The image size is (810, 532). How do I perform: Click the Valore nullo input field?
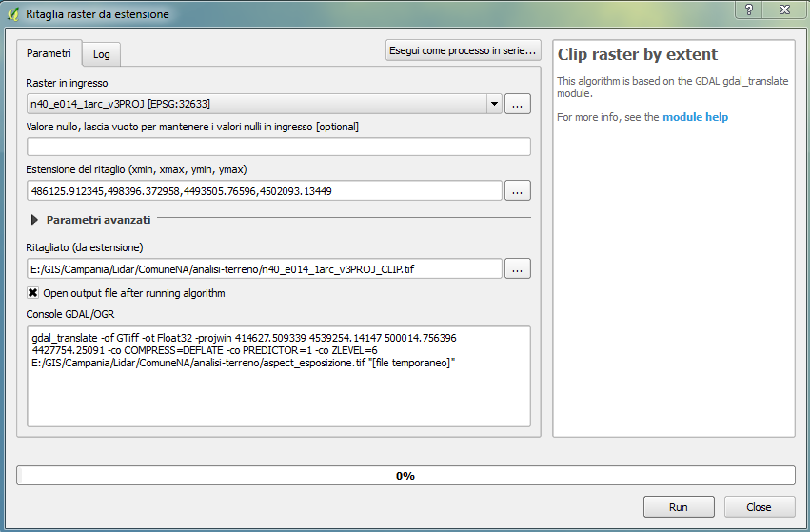[x=279, y=147]
